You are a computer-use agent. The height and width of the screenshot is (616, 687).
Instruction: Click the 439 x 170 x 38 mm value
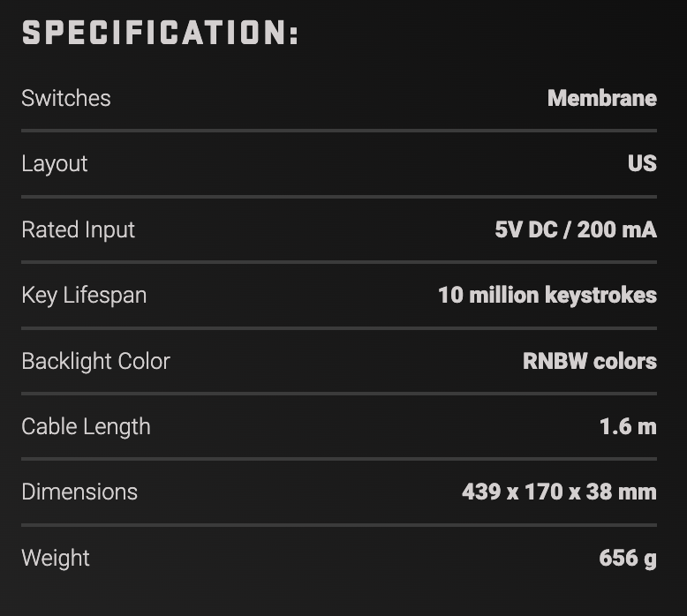coord(559,492)
